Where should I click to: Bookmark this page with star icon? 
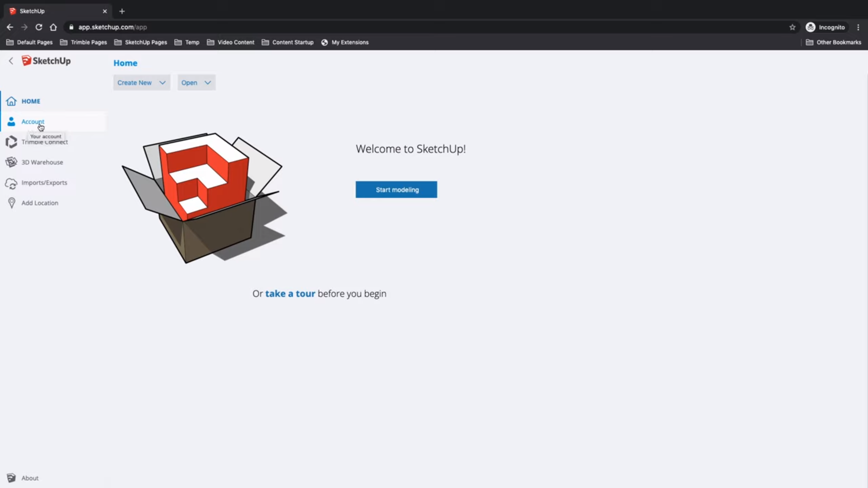(x=793, y=27)
